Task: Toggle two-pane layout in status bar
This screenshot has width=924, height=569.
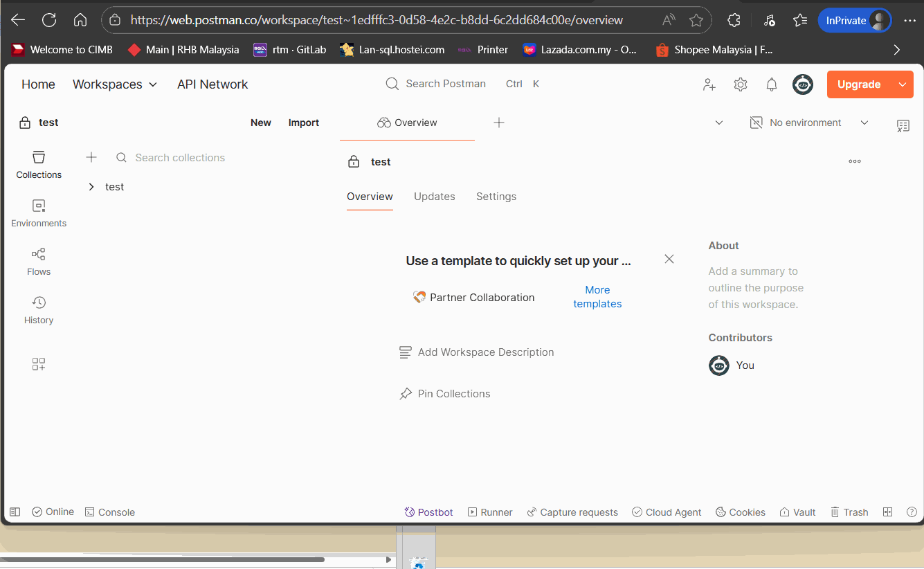Action: click(x=887, y=512)
